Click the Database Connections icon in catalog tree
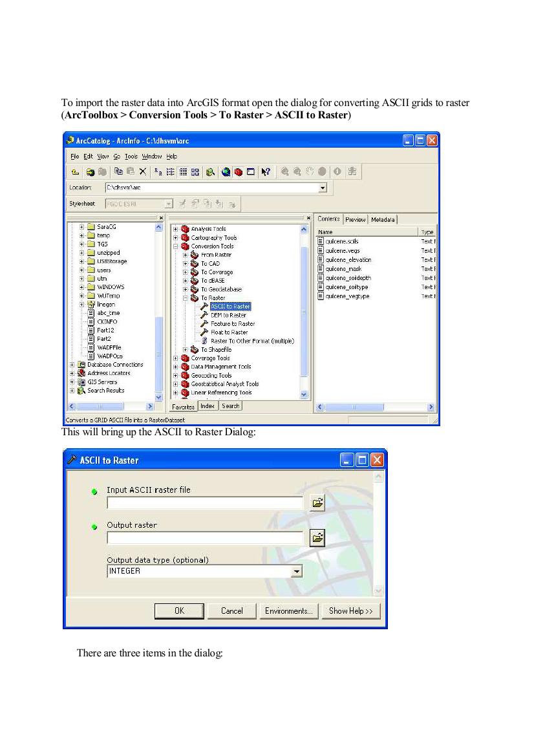This screenshot has height=756, width=534. pos(81,365)
